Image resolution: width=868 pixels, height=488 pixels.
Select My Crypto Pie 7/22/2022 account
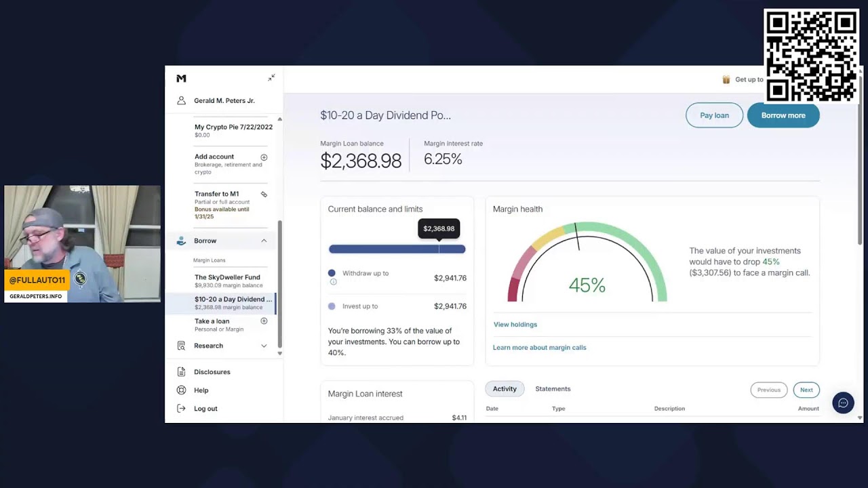(233, 130)
